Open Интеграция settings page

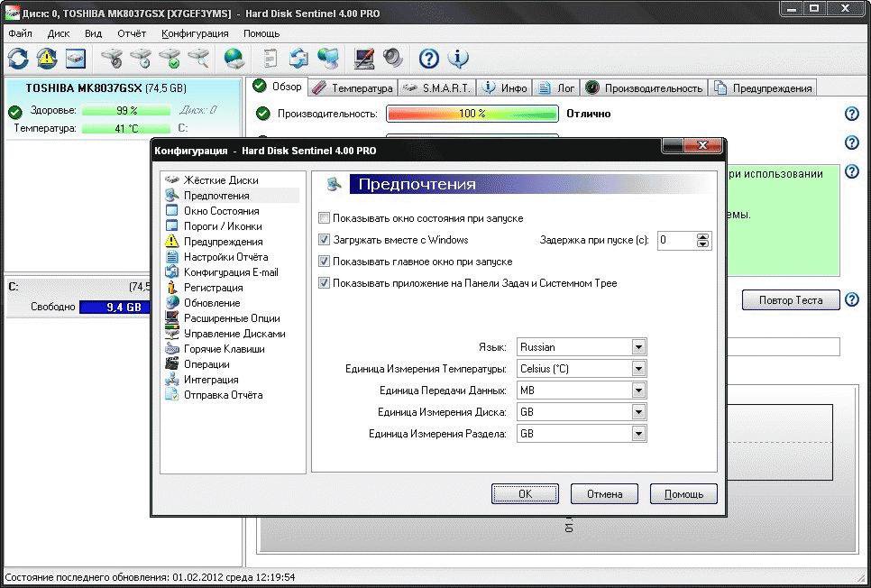tap(211, 380)
